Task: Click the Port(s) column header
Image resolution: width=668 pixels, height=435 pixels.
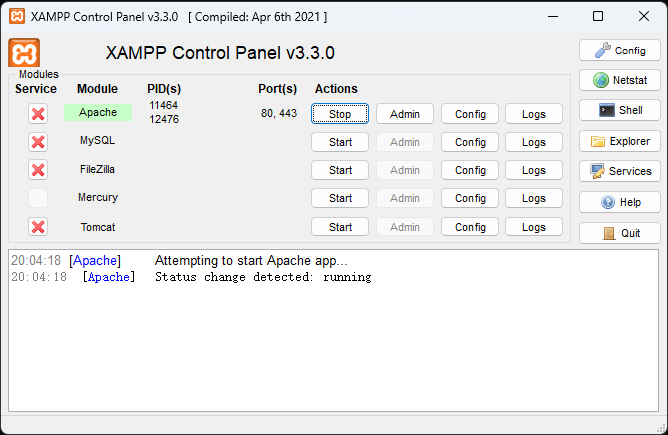Action: coord(277,89)
